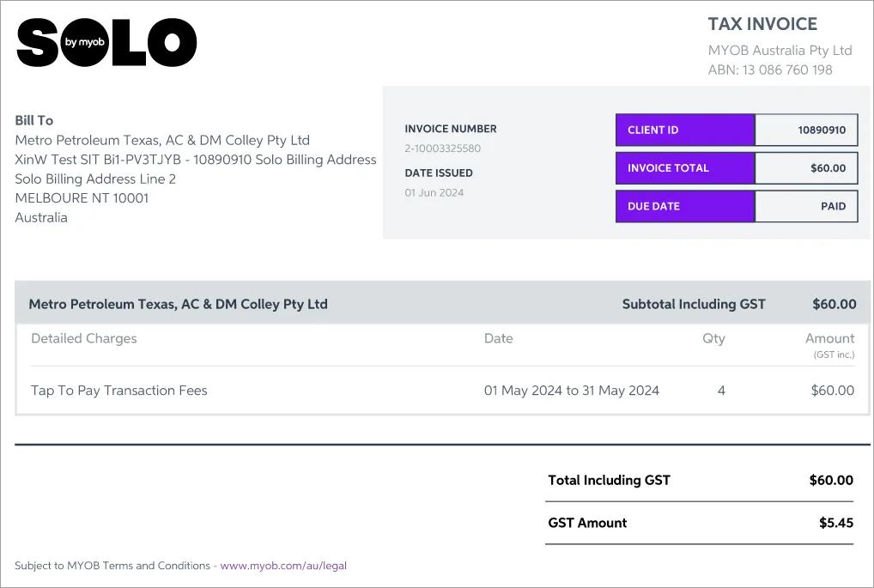Viewport: 874px width, 588px height.
Task: Click the PAID status field
Action: coord(833,206)
